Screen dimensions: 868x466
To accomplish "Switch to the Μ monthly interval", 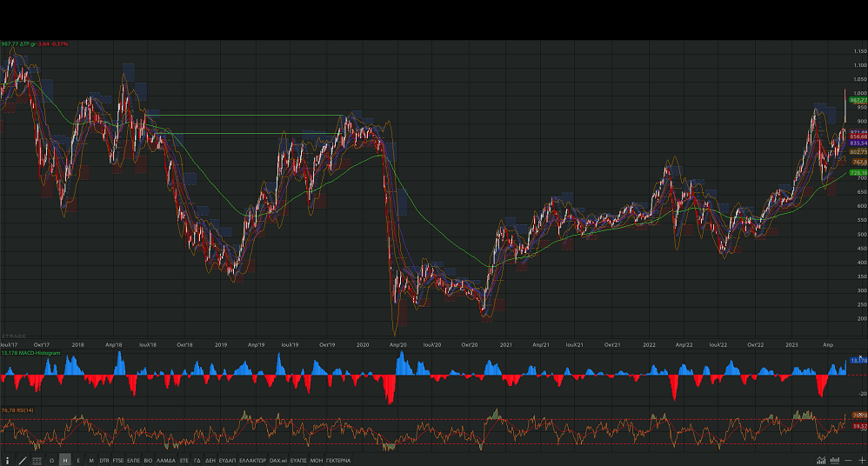I will click(91, 461).
